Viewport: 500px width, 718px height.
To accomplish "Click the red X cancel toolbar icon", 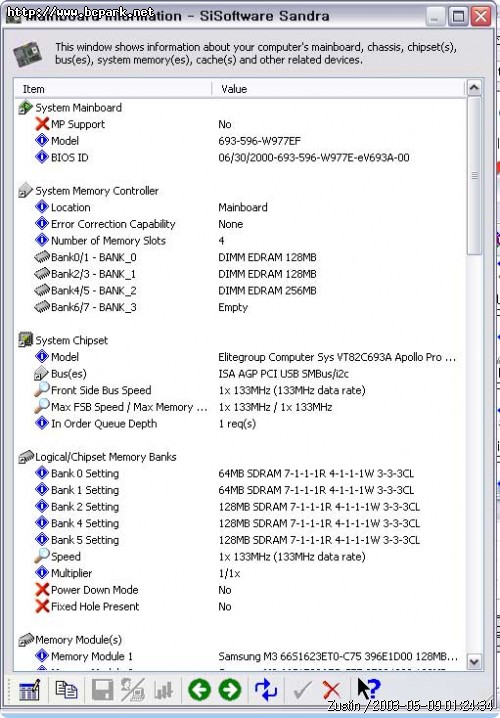I will (331, 690).
